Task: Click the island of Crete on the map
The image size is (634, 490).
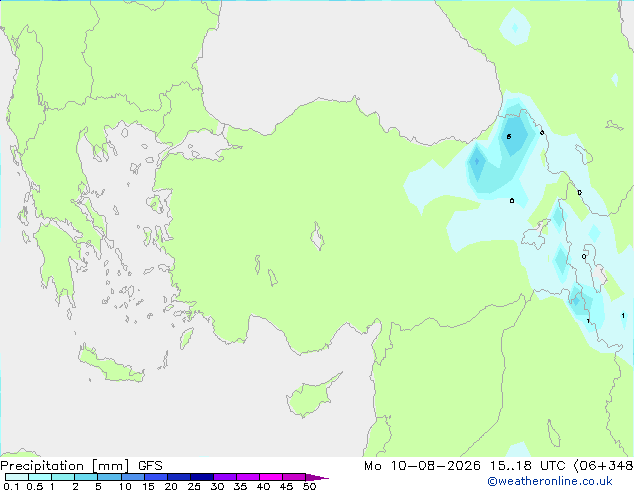Action: 110,366
